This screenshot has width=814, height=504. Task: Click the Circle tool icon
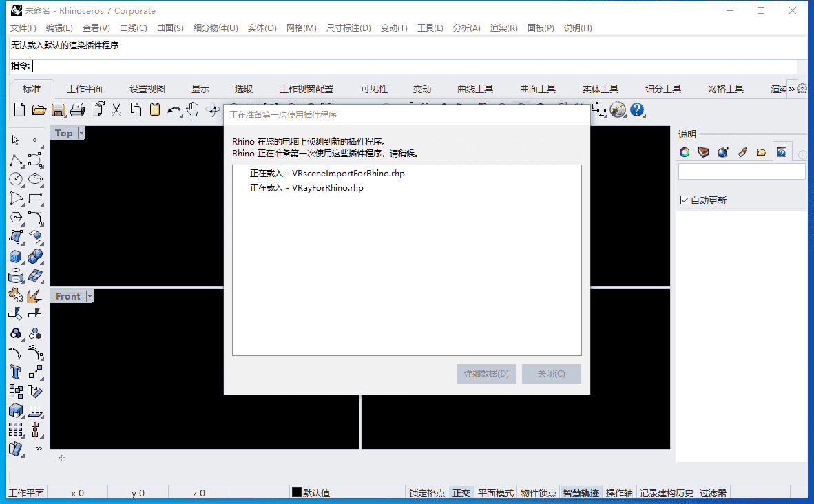pos(15,179)
